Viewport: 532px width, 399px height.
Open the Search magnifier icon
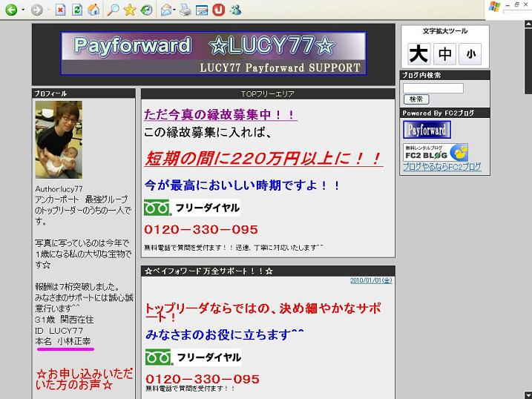[x=113, y=10]
